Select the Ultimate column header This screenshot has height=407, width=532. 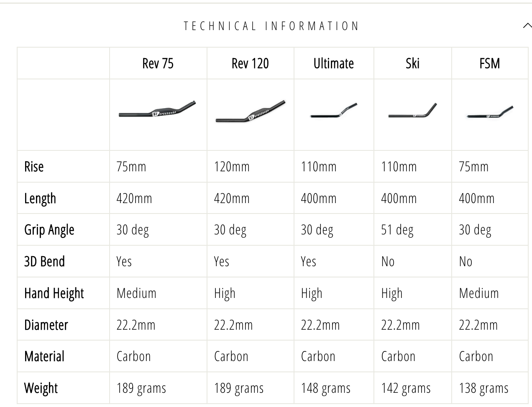[334, 64]
